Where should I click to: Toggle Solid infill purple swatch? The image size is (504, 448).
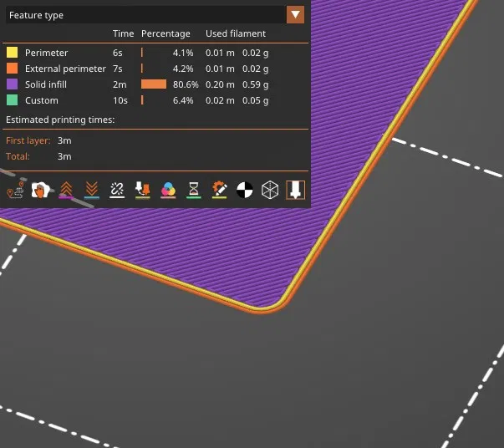click(13, 84)
